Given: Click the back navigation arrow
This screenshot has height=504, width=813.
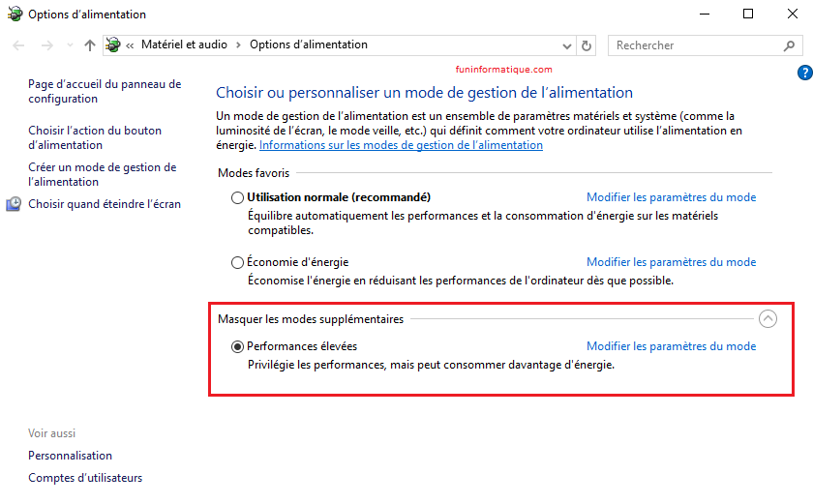Looking at the screenshot, I should (x=18, y=45).
